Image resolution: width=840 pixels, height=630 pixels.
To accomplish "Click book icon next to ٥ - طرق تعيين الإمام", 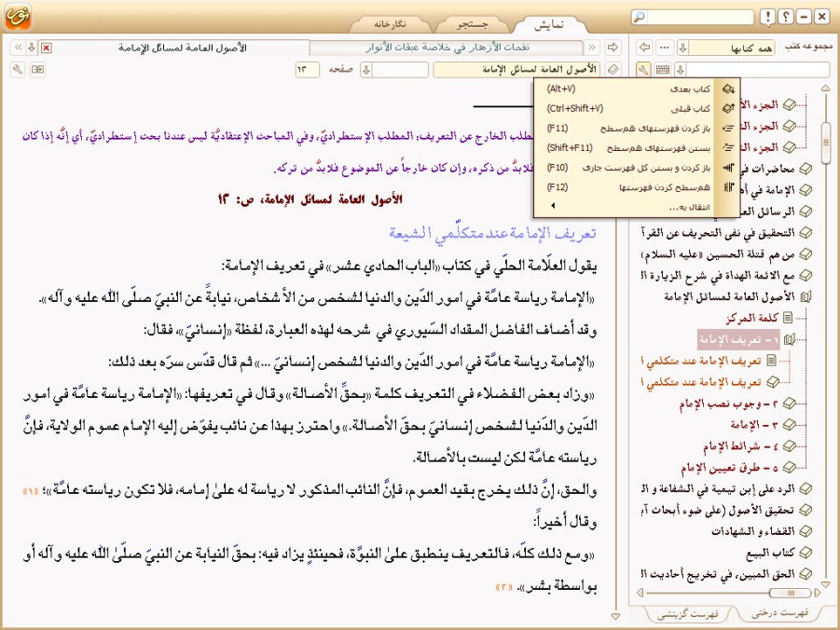I will [789, 468].
